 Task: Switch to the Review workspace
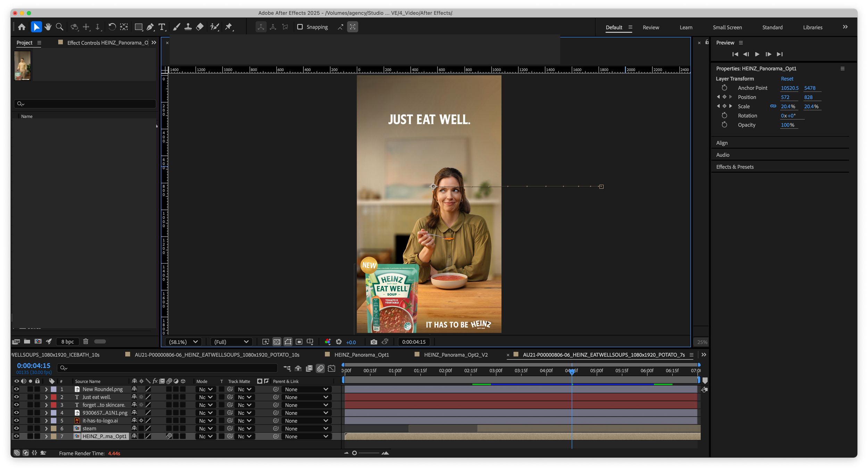(651, 27)
